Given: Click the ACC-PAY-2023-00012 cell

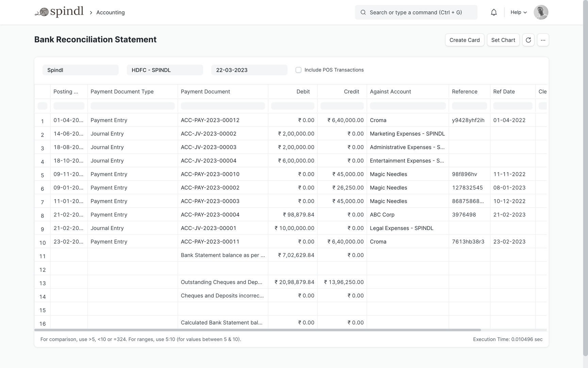Looking at the screenshot, I should coord(223,120).
